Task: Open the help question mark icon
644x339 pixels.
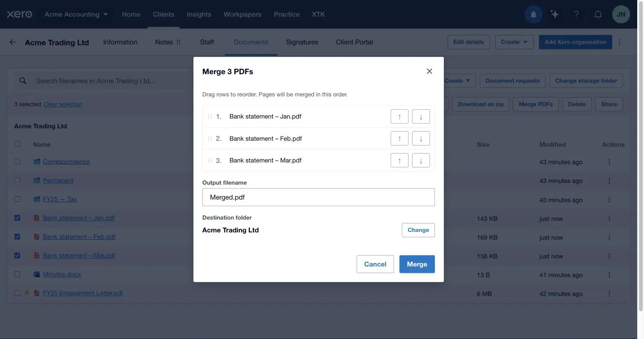Action: (x=576, y=14)
